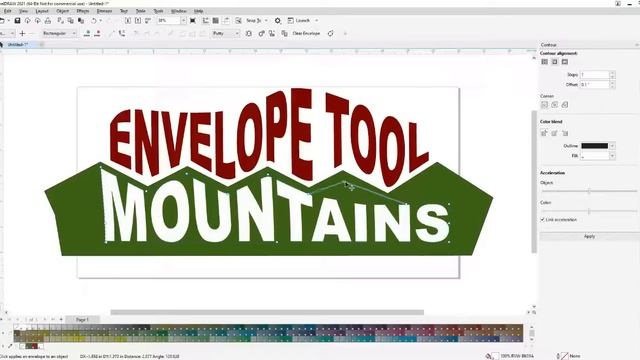Click the Copy envelope properties icon
The image size is (640, 360).
click(284, 33)
